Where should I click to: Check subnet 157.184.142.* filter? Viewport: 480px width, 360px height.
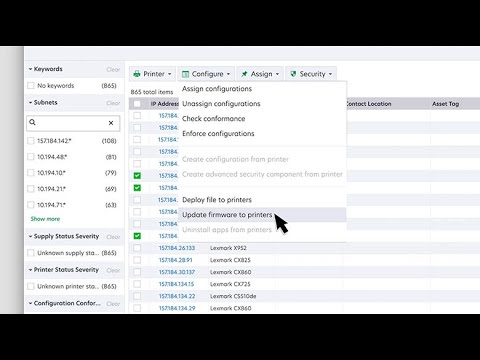point(31,141)
